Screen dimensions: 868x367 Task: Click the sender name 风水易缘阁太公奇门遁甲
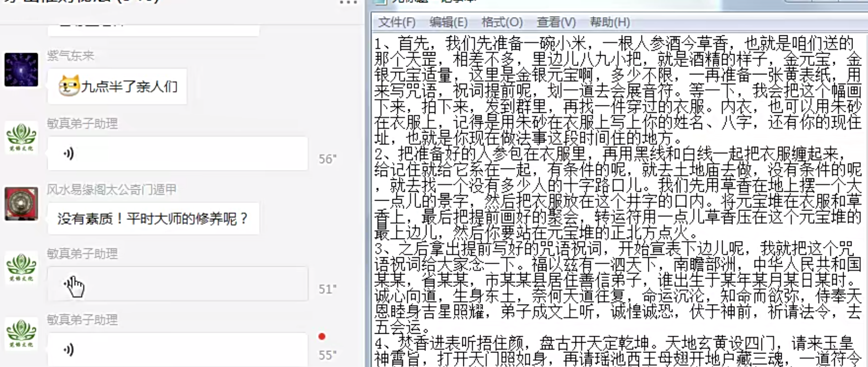pyautogui.click(x=111, y=190)
